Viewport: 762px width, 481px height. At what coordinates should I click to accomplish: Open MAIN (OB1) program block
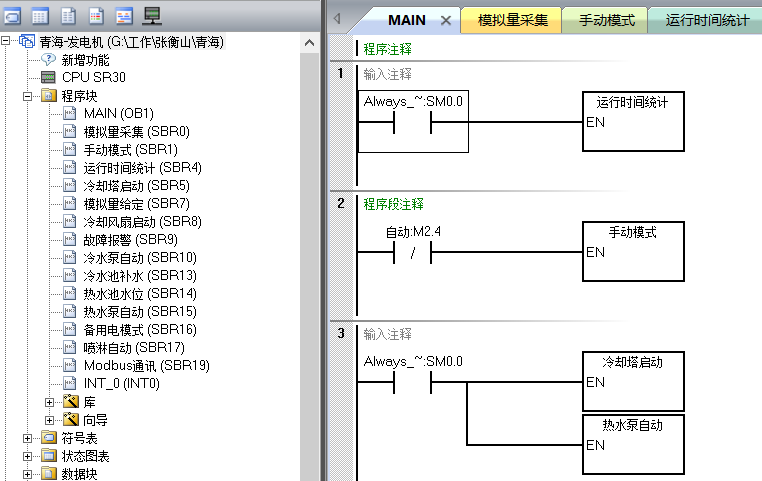click(119, 114)
